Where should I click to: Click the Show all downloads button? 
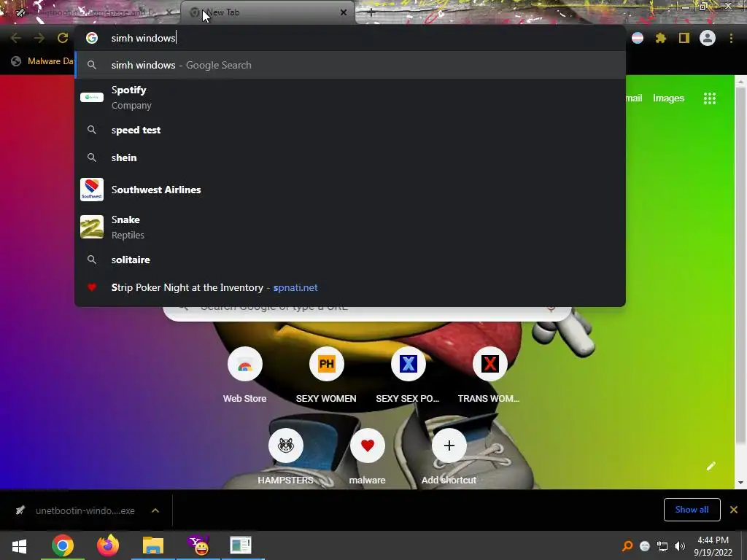(692, 510)
